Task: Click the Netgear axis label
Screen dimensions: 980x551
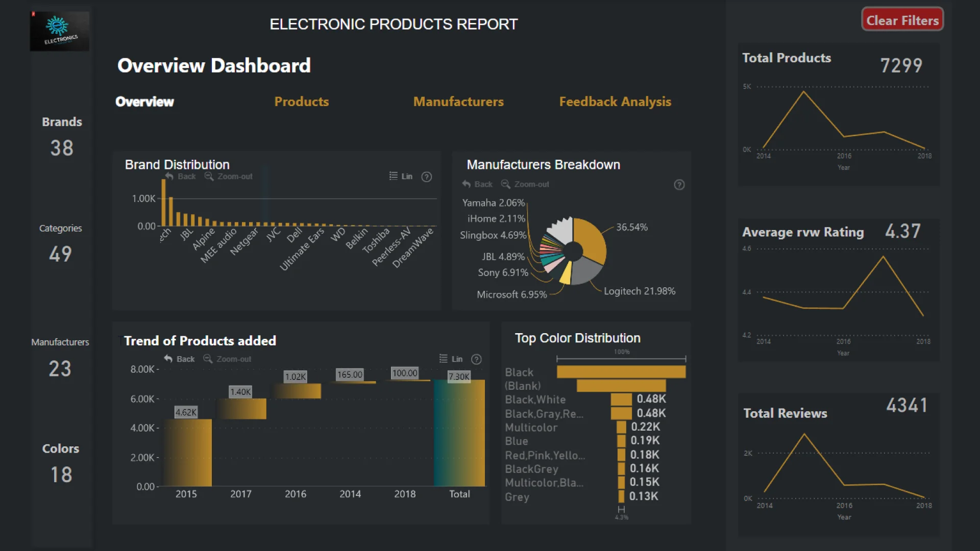Action: click(244, 241)
